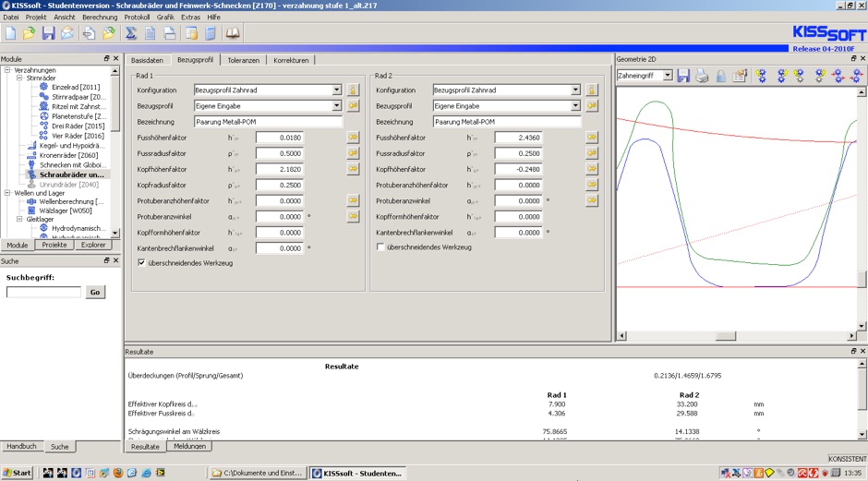Image resolution: width=868 pixels, height=481 pixels.
Task: Click arrow button beside Rad 1 Bezugsprofil
Action: [x=353, y=105]
